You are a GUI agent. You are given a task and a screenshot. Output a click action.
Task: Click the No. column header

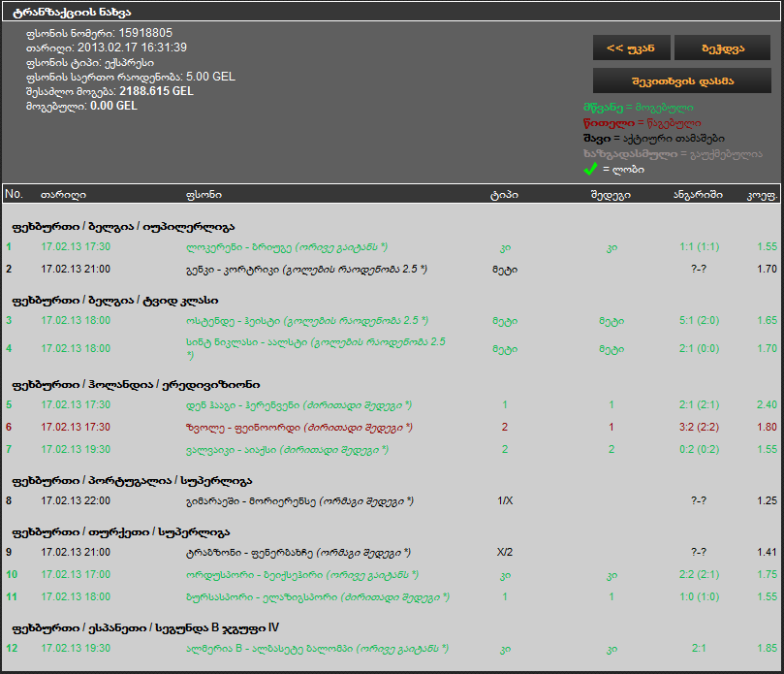tap(14, 194)
